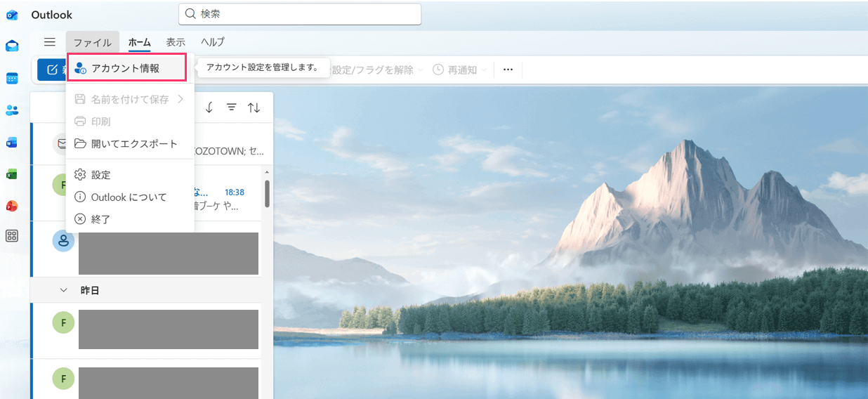Open the ファイル menu tab
Viewport: 868px width, 399px height.
[x=93, y=42]
